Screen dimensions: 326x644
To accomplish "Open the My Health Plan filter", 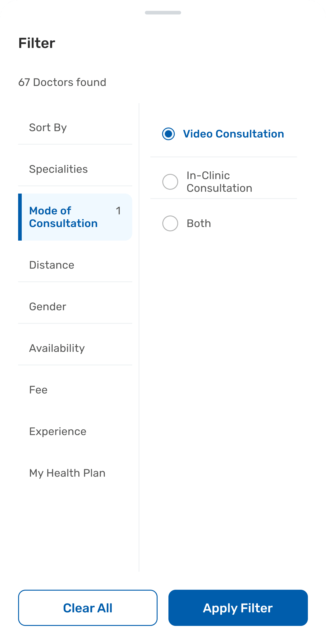I will click(67, 473).
